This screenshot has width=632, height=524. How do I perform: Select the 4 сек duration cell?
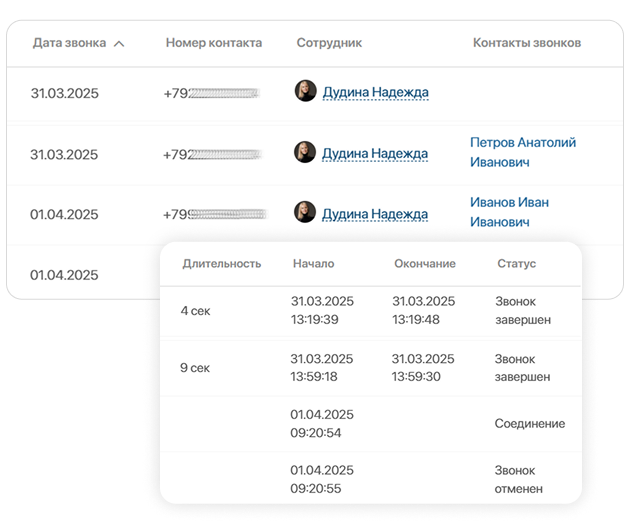[x=195, y=311]
